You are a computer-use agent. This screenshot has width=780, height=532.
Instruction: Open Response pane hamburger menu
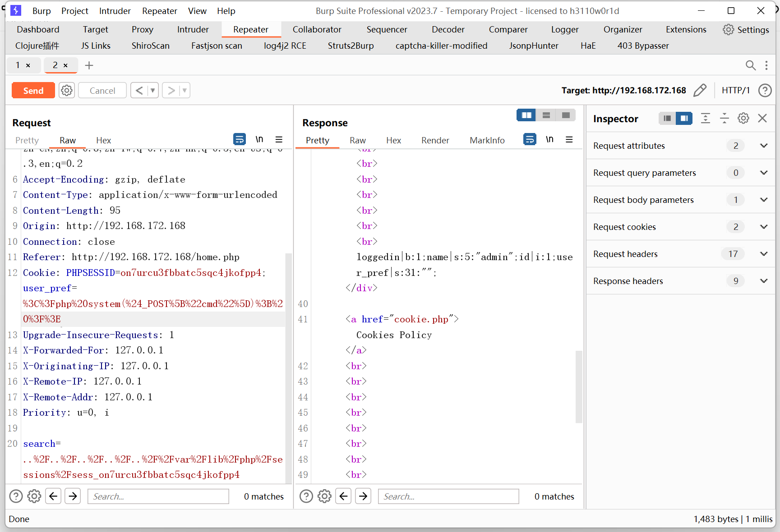tap(569, 139)
